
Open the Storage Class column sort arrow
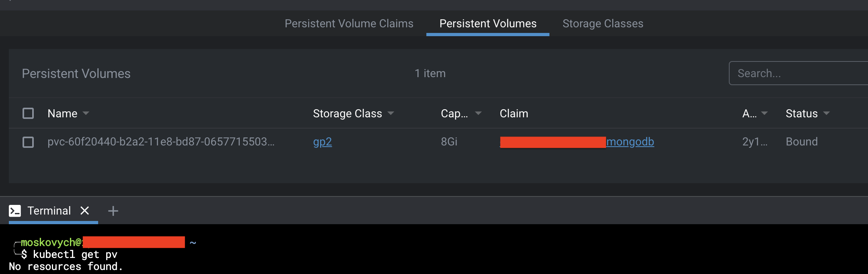391,114
